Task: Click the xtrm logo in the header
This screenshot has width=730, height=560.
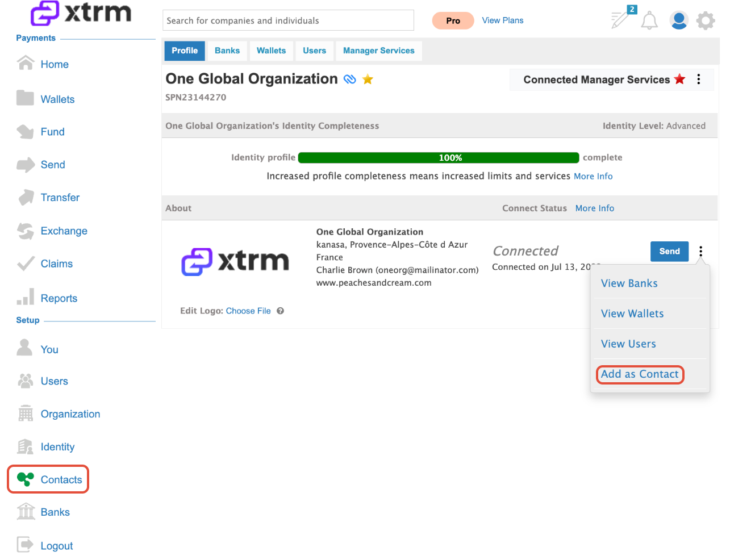Action: click(x=81, y=12)
